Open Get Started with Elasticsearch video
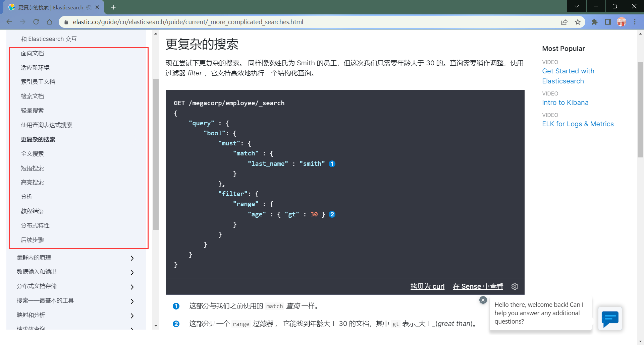The width and height of the screenshot is (644, 345). [568, 76]
